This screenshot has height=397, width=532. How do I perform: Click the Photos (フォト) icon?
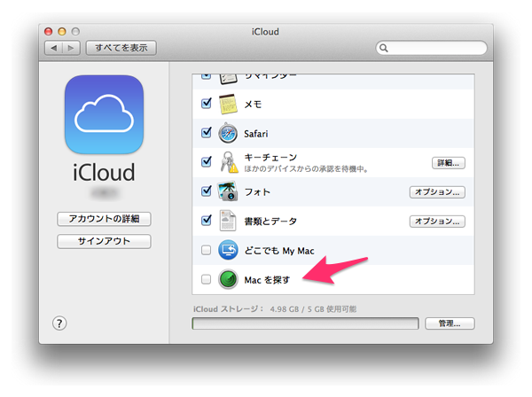pos(228,191)
